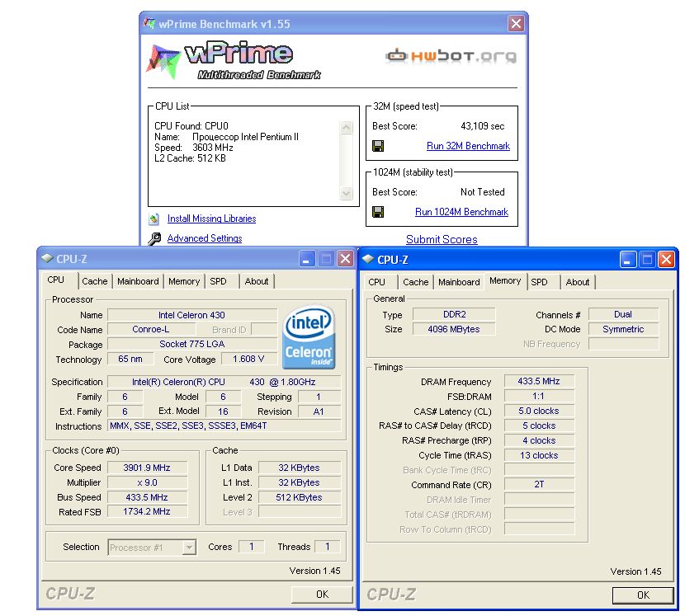Screen dimensions: 685x616
Task: Click the Multiplier value x 9.0
Action: coord(147,482)
